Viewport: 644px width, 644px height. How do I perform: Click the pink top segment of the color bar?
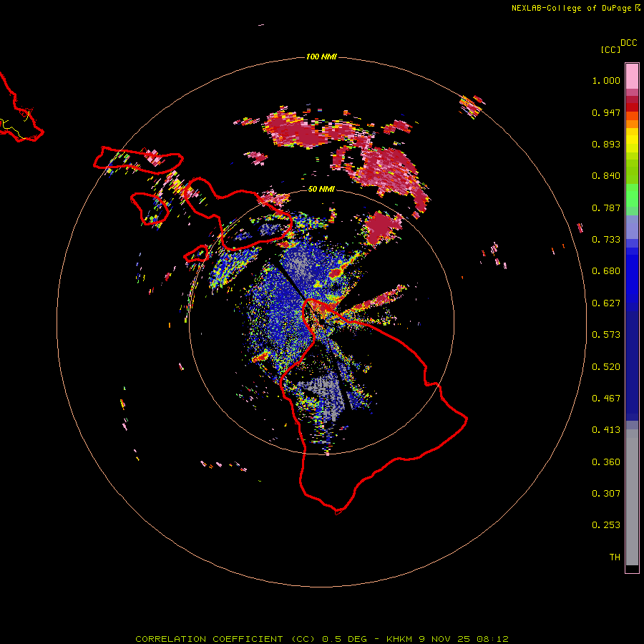tap(632, 76)
